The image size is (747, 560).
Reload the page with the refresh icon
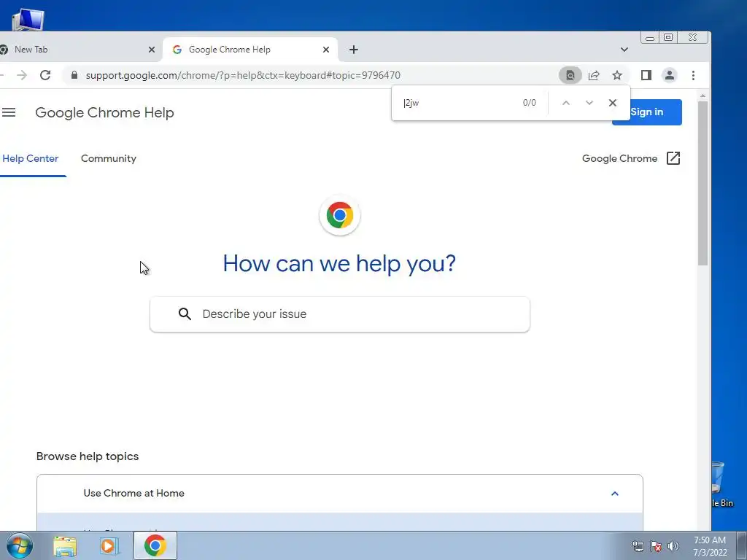coord(45,75)
